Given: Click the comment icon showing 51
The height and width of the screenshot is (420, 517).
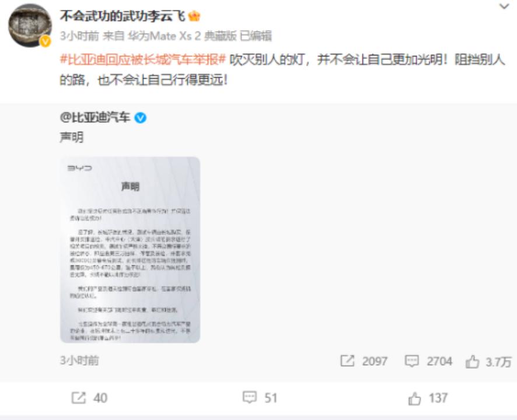Looking at the screenshot, I should click(x=249, y=398).
